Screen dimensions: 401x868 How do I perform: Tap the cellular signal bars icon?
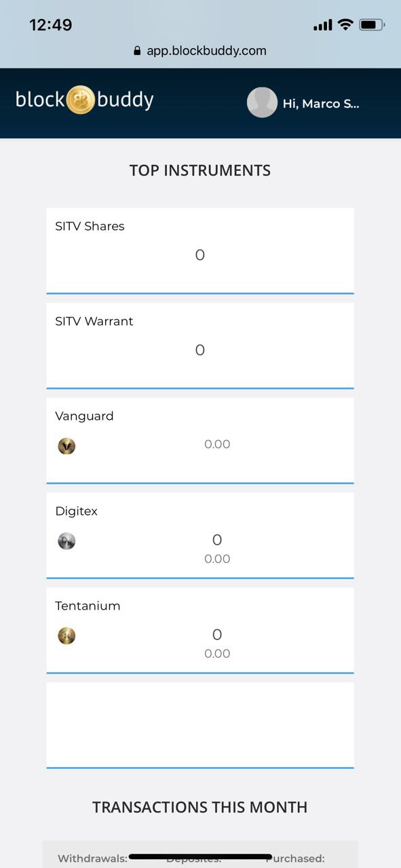click(x=323, y=25)
